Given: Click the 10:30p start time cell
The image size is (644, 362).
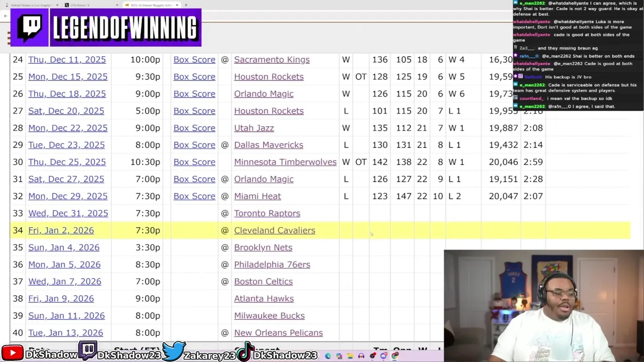Looking at the screenshot, I should point(145,162).
